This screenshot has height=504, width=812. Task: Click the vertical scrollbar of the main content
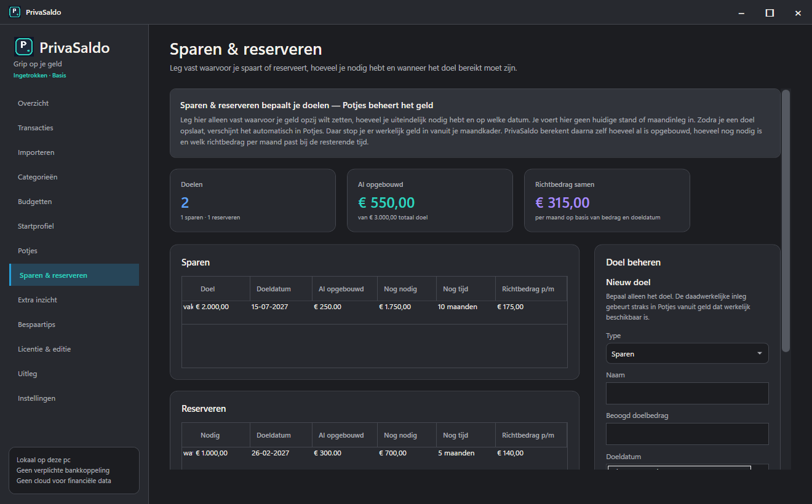coord(786,221)
